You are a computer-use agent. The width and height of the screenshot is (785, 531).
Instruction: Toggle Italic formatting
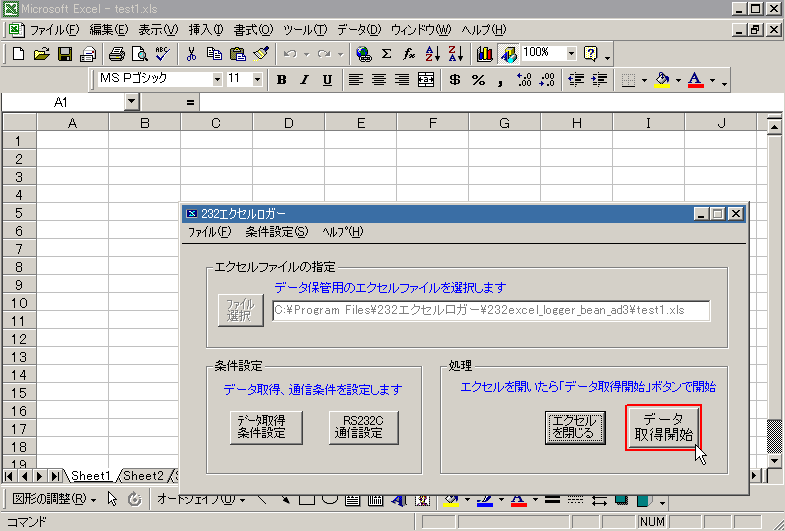pos(304,80)
